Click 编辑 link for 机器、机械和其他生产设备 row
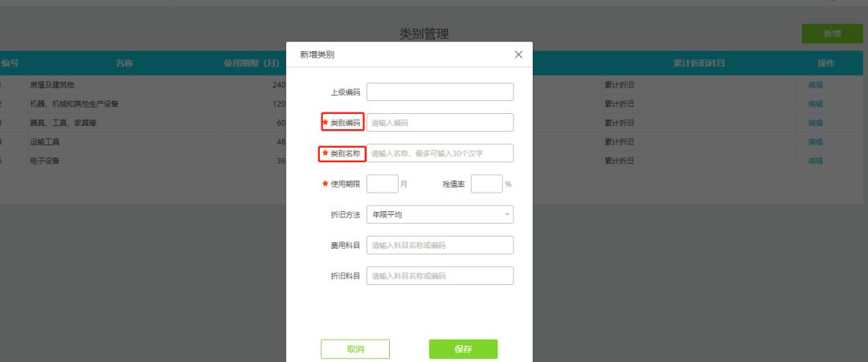The image size is (868, 362). [x=815, y=104]
